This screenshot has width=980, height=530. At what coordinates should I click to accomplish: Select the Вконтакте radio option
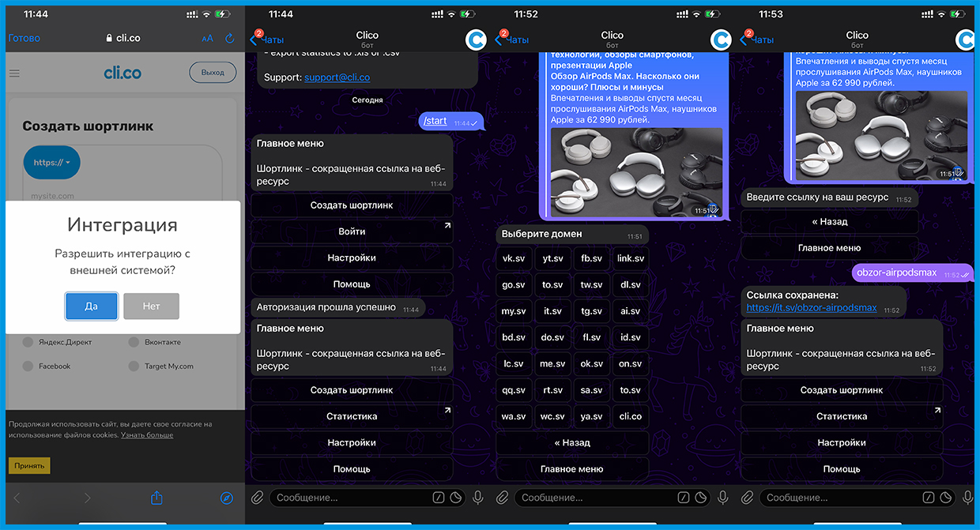(134, 342)
